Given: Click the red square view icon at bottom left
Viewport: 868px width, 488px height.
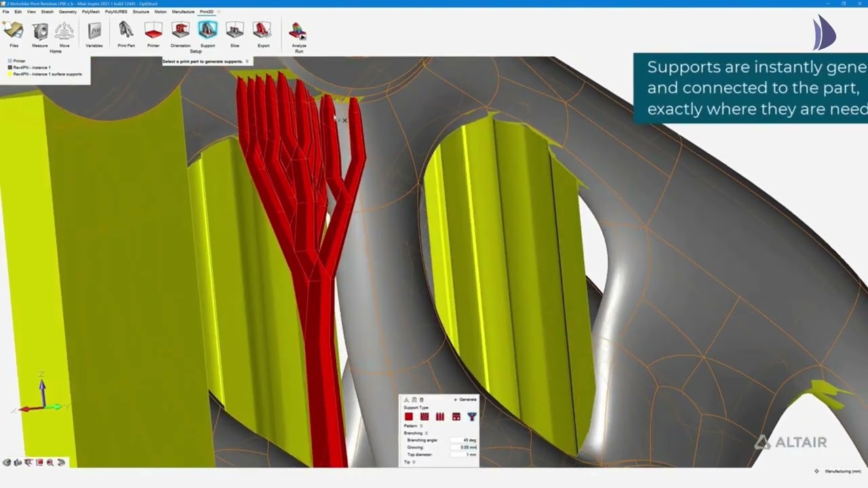Looking at the screenshot, I should tap(39, 462).
